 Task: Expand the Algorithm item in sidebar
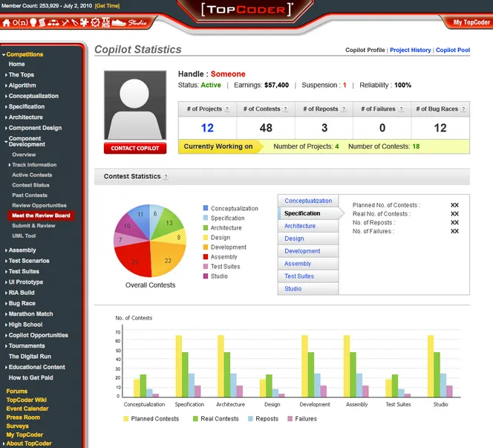[6, 85]
